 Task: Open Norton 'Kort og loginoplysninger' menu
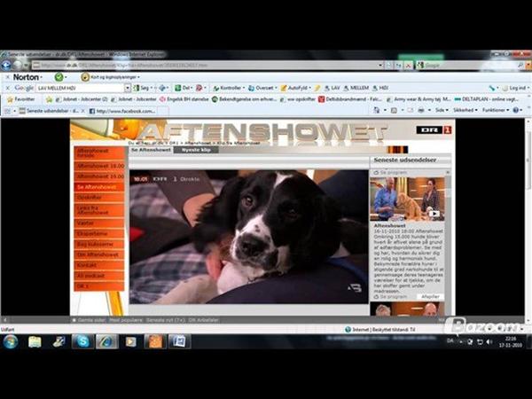pyautogui.click(x=111, y=77)
